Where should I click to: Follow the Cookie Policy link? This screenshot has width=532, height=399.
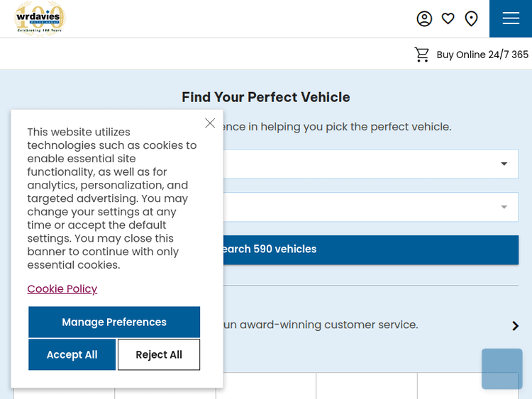(x=62, y=288)
